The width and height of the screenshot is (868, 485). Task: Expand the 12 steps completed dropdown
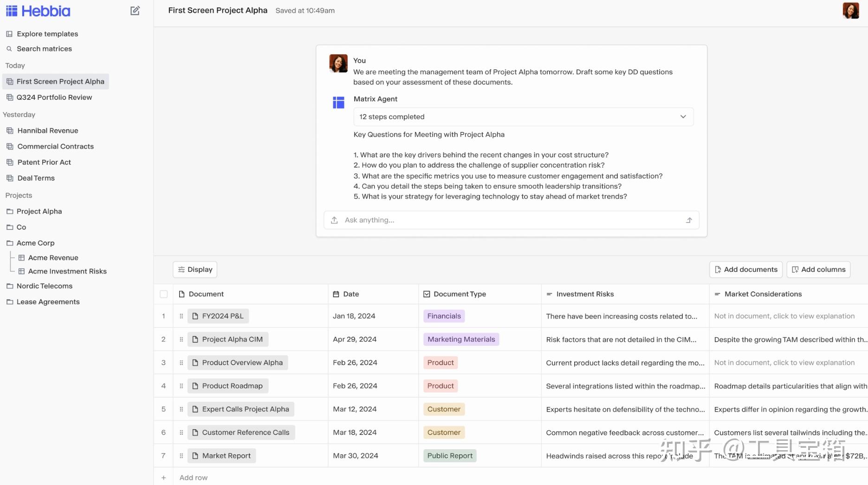pyautogui.click(x=683, y=117)
